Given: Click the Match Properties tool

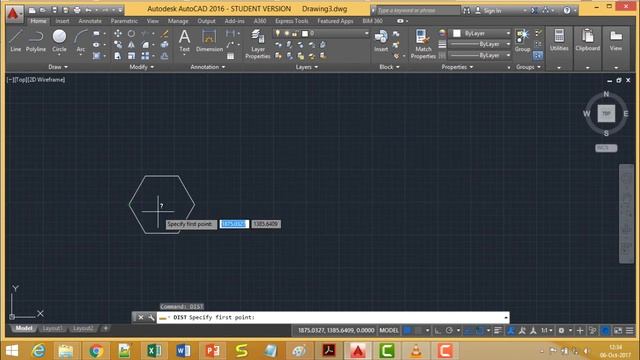Looking at the screenshot, I should click(x=423, y=44).
